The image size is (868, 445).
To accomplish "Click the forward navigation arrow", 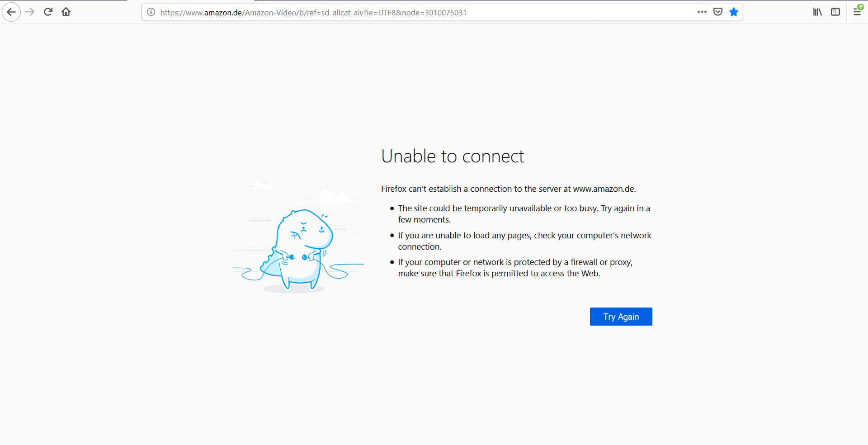I will (x=30, y=12).
